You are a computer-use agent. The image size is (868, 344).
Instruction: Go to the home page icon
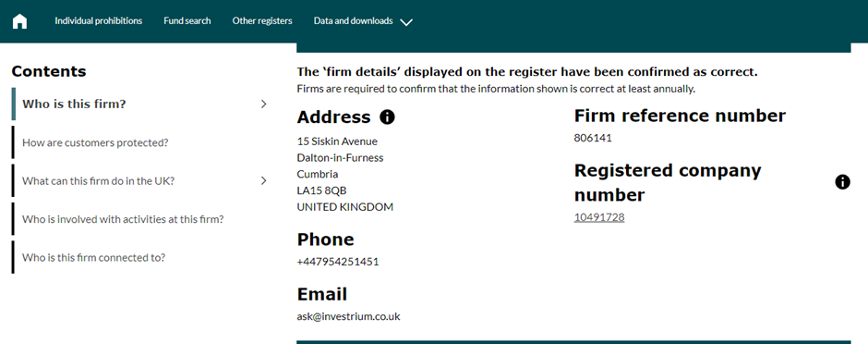(x=20, y=21)
